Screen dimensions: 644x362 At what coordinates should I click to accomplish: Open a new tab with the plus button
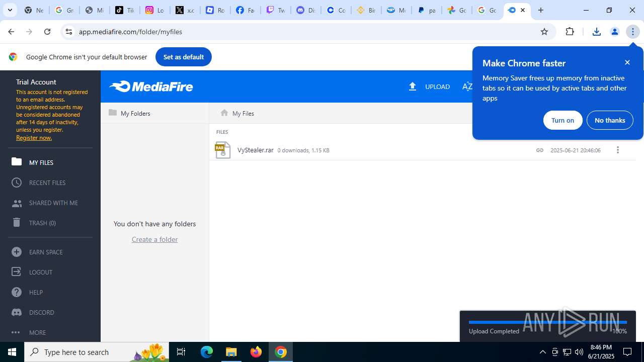click(x=541, y=10)
